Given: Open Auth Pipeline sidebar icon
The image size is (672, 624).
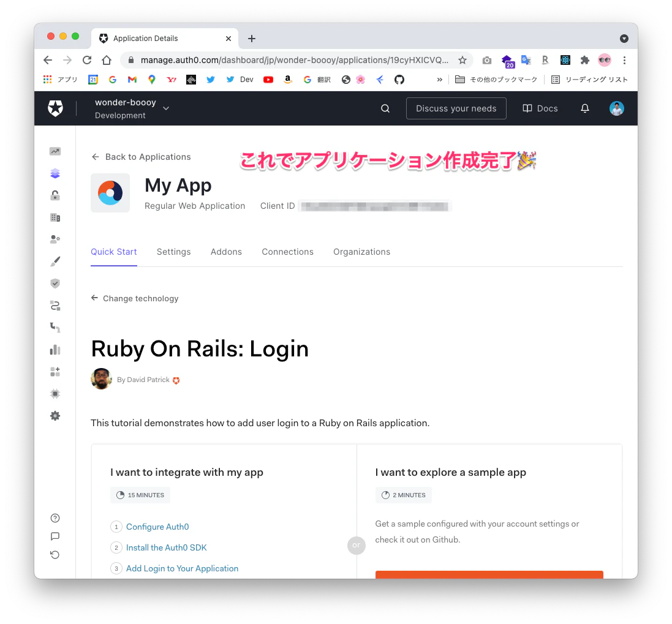Looking at the screenshot, I should click(55, 328).
